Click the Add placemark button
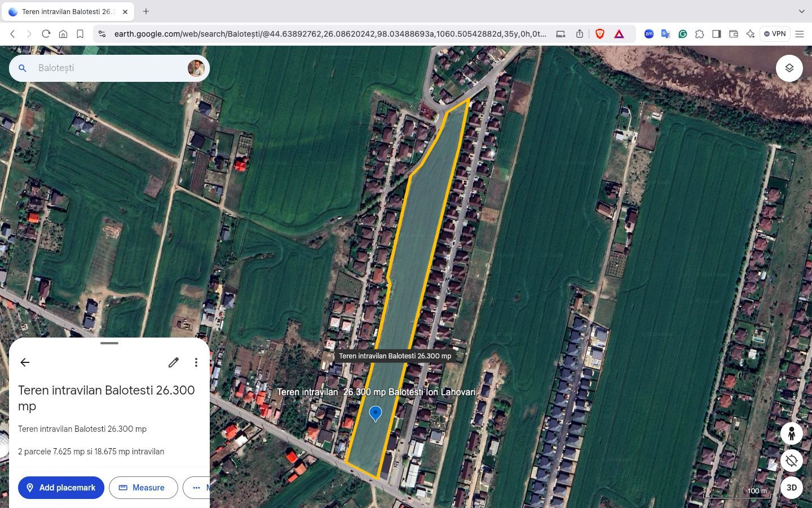Screen dimensions: 812x508 click(x=61, y=488)
